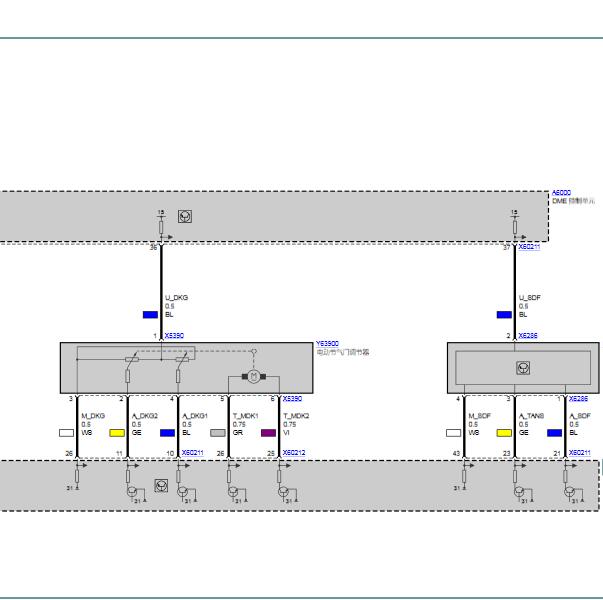Click the white swatch of the M_DKG wire
The width and height of the screenshot is (603, 600).
67,433
